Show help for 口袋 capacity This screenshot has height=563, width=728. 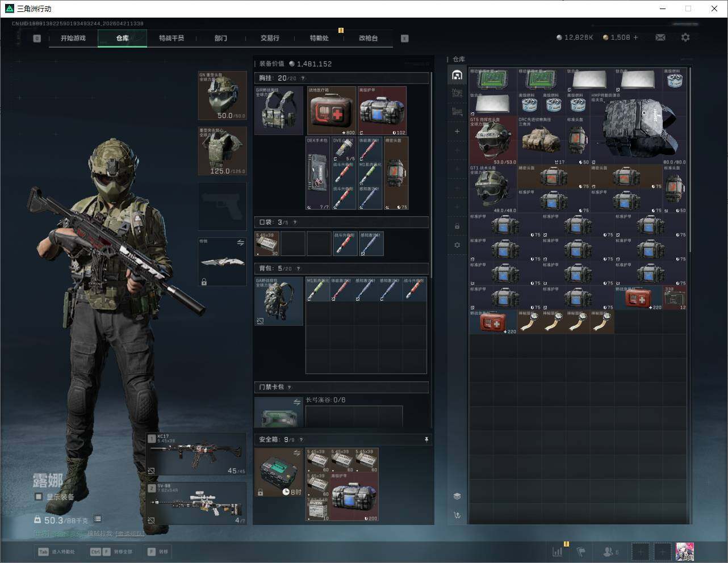click(295, 222)
